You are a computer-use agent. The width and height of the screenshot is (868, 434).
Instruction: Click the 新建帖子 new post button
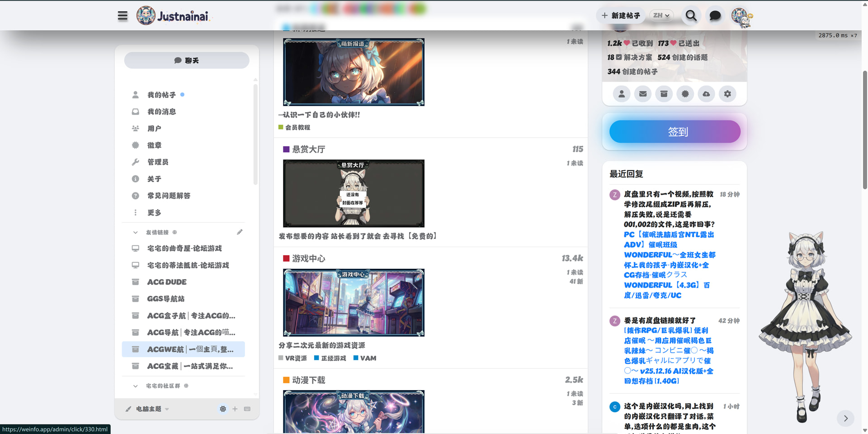point(621,16)
